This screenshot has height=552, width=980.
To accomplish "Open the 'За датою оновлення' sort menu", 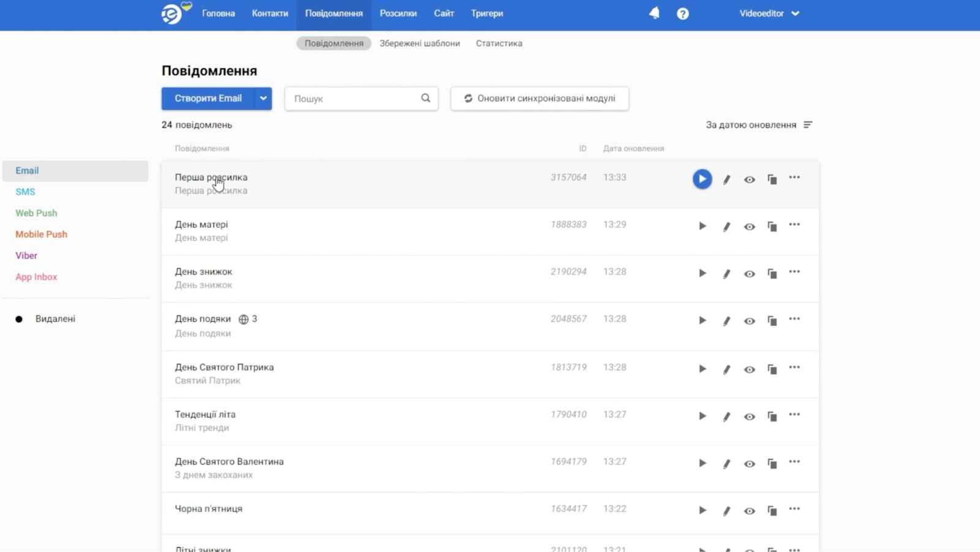I will [759, 125].
